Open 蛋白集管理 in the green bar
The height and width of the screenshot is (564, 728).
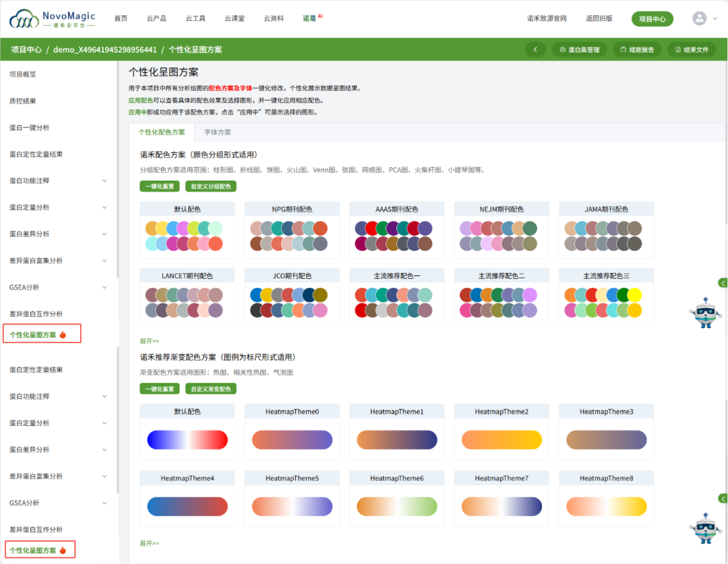click(x=580, y=49)
